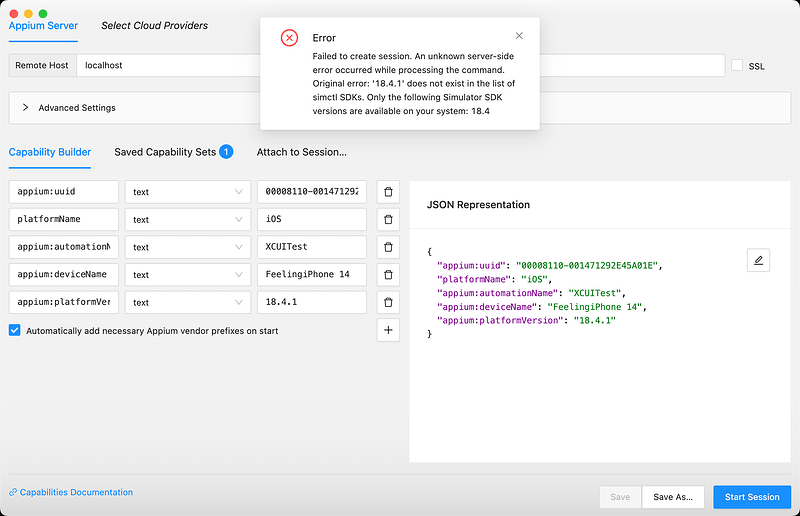This screenshot has height=516, width=800.
Task: Click the Save As button
Action: click(x=673, y=497)
